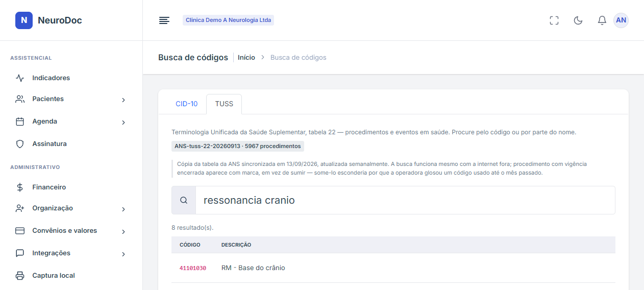Click the Assinatura shield icon
The width and height of the screenshot is (644, 290).
[20, 144]
